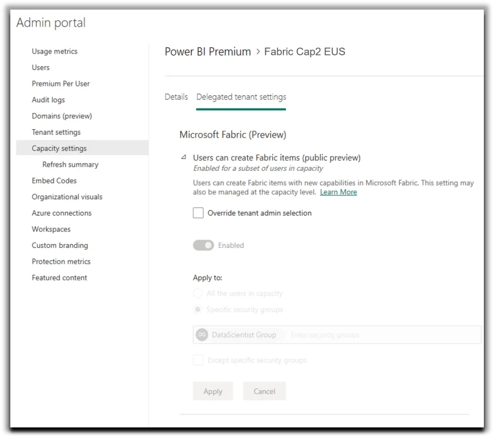504x437 pixels.
Task: Click the DG avatar of DataScientist Group
Action: coord(202,335)
